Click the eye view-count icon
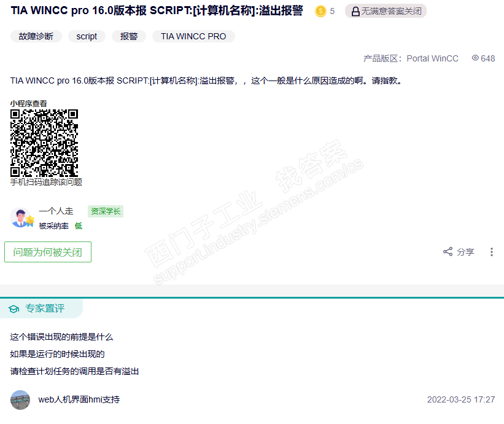The image size is (504, 424). pos(475,58)
